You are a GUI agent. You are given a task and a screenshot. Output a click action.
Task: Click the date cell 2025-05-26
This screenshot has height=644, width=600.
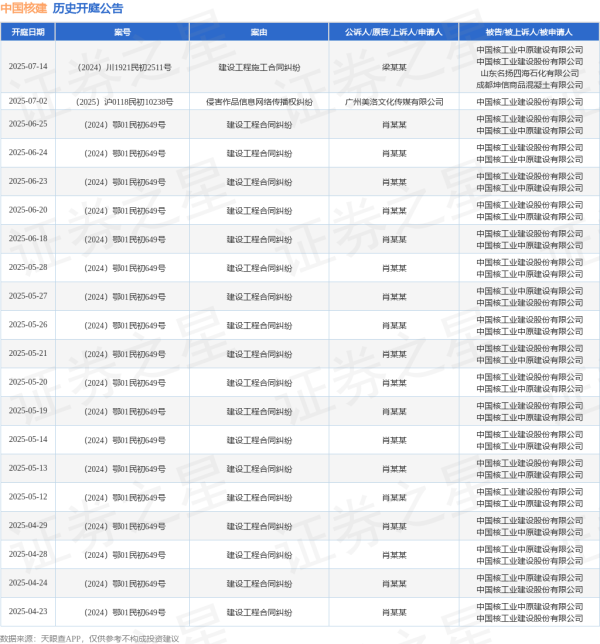click(x=28, y=325)
